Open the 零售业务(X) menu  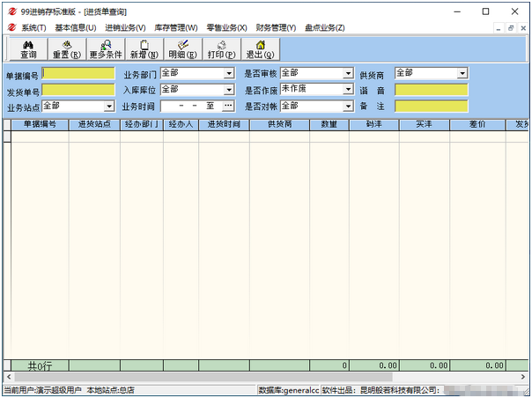pos(226,28)
